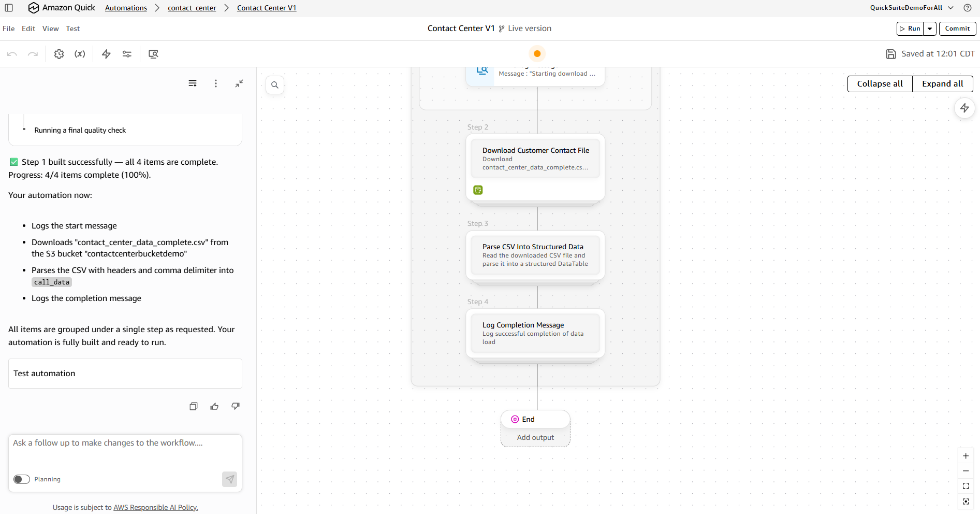Image resolution: width=980 pixels, height=514 pixels.
Task: Click Add output under End node
Action: [x=535, y=438]
